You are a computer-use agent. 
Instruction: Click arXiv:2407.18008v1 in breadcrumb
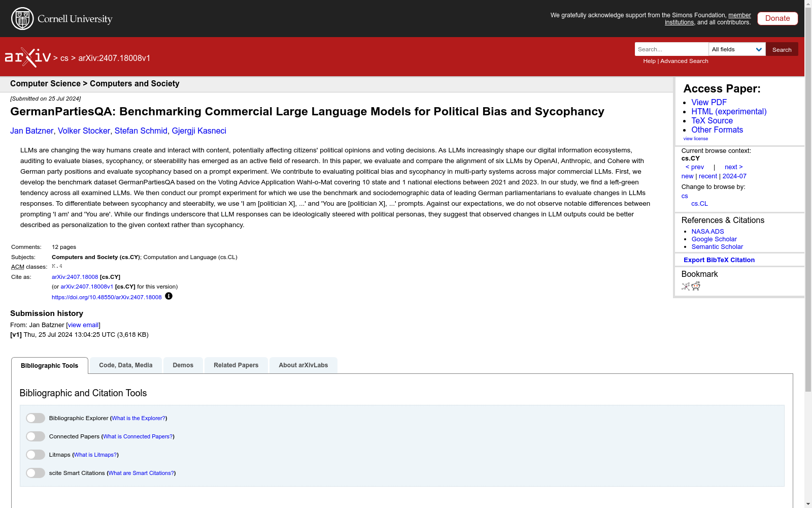click(114, 58)
